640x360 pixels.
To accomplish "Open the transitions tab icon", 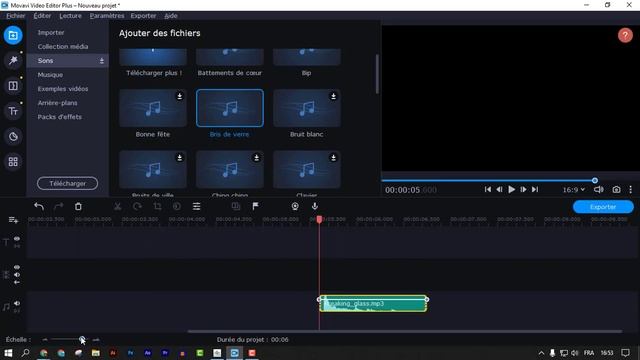I will pos(13,86).
